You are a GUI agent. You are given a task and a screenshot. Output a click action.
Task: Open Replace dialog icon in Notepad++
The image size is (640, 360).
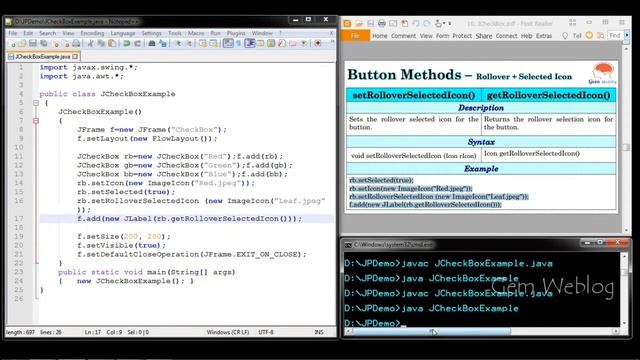(163, 43)
